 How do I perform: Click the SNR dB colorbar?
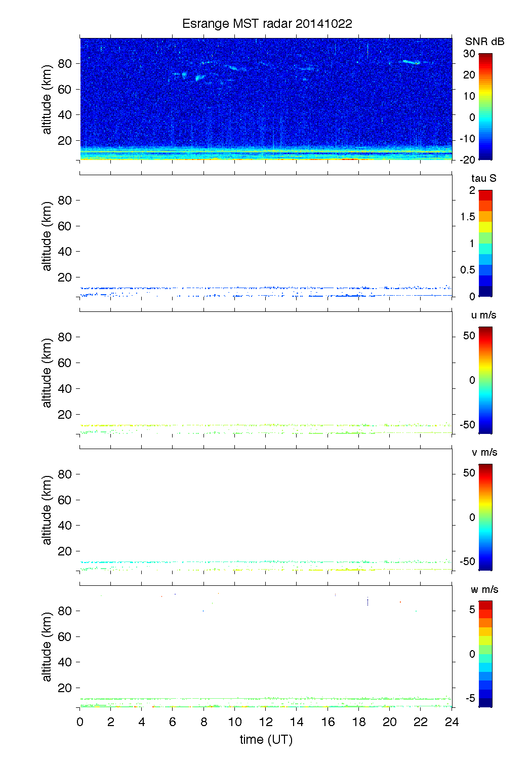click(485, 107)
